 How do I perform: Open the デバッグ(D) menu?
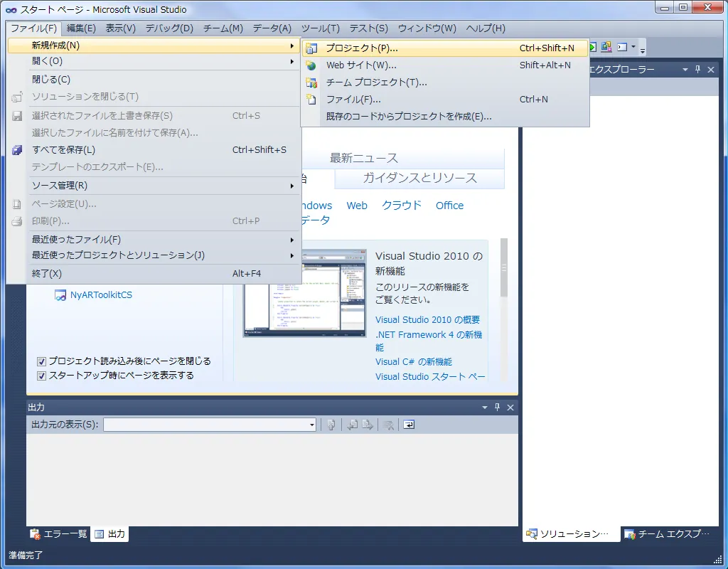(x=169, y=28)
